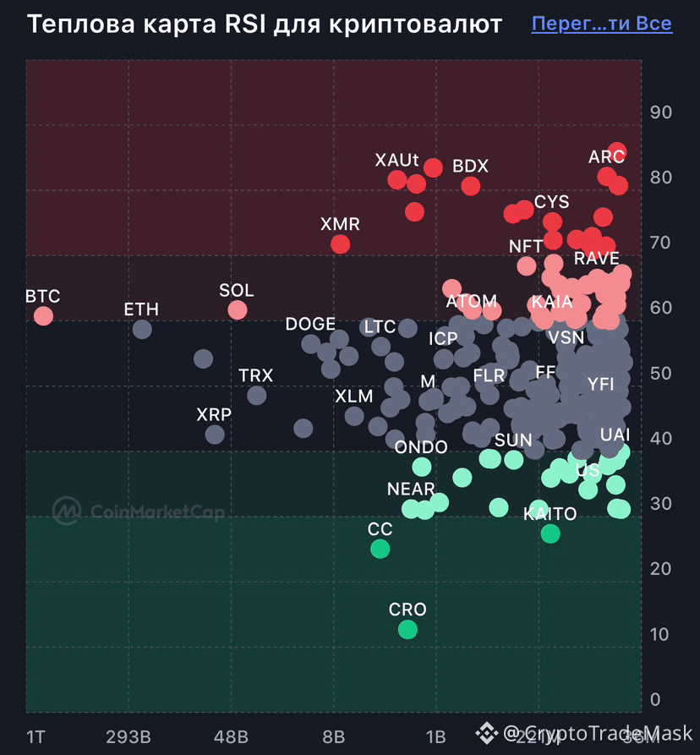Screen dimensions: 700x755
Task: Click the XRP gray data point
Action: pos(215,435)
